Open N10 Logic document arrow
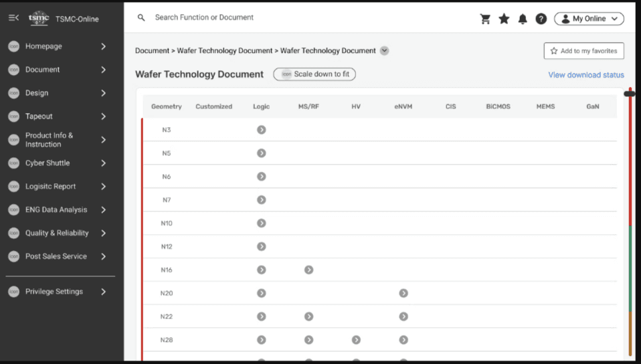This screenshot has width=641, height=364. tap(261, 223)
